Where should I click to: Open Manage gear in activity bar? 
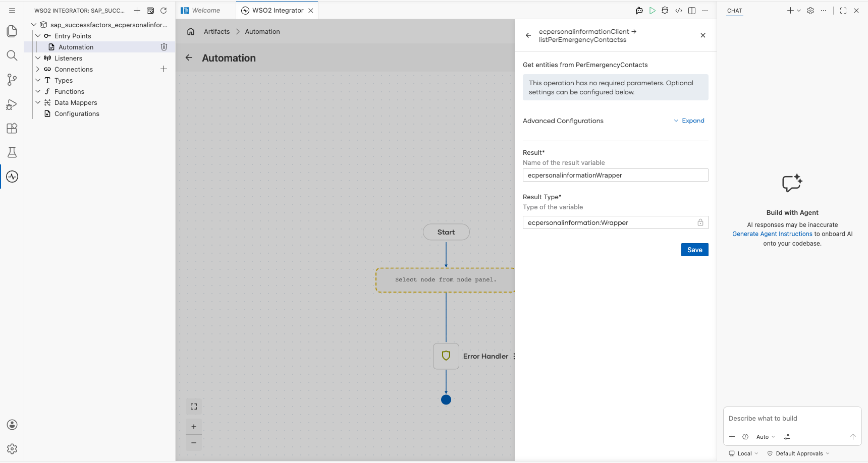[12, 449]
